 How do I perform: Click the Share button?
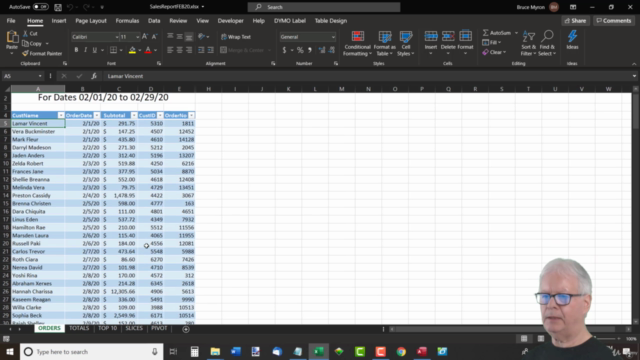tap(576, 21)
